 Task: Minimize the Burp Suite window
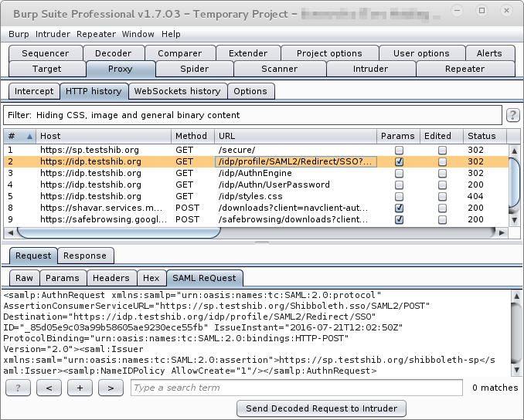pos(457,11)
